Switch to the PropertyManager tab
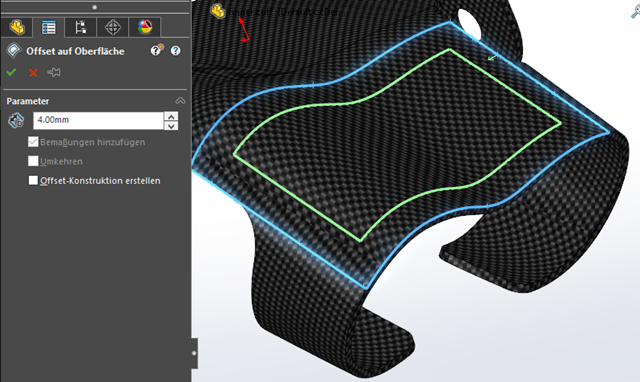This screenshot has width=640, height=382. (49, 27)
